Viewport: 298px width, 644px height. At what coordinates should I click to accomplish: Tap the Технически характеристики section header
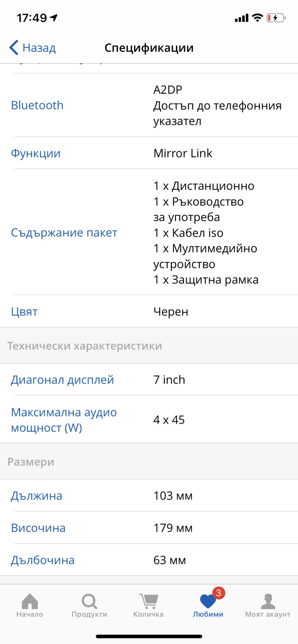pyautogui.click(x=85, y=346)
